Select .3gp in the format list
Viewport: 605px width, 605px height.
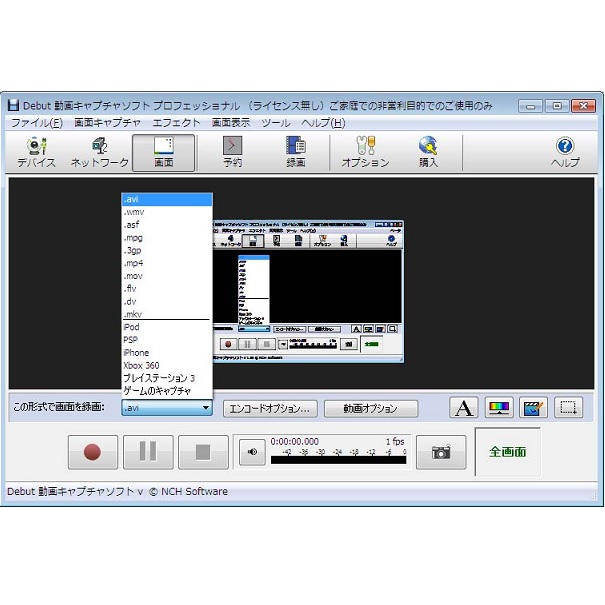coord(167,250)
